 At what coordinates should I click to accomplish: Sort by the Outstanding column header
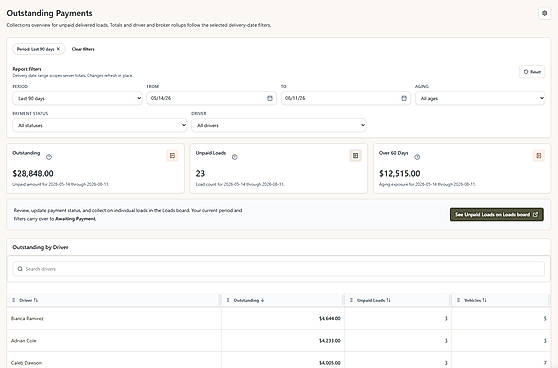pos(249,300)
